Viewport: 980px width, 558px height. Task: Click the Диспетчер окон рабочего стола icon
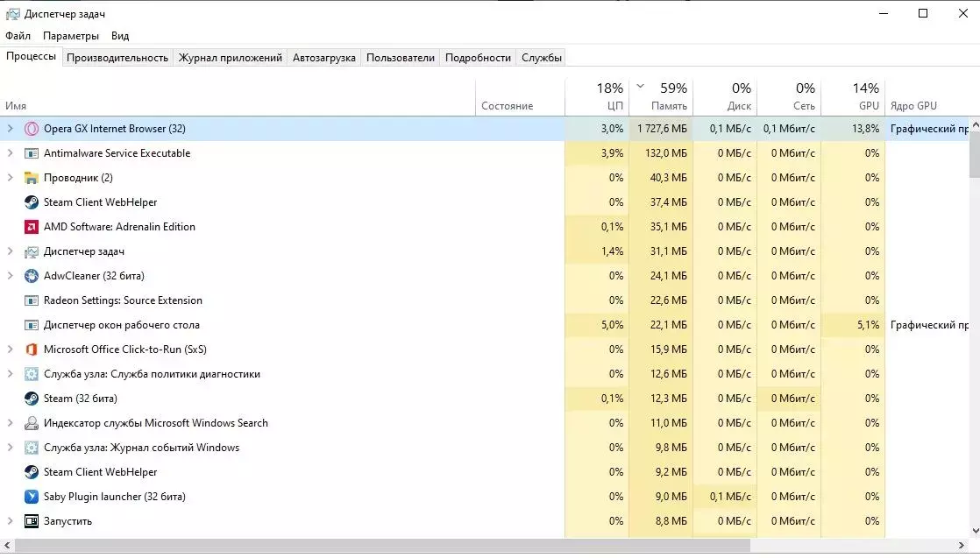[32, 325]
